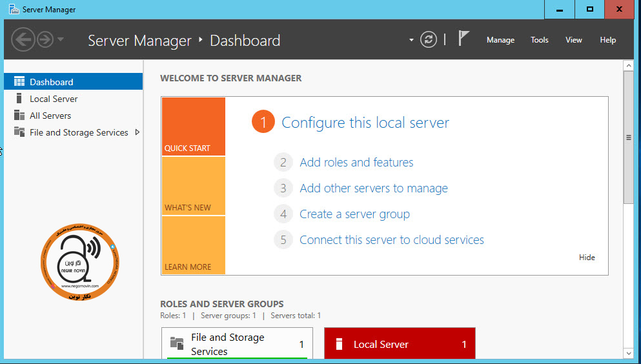Select All Servers in the sidebar
The image size is (641, 364).
(x=74, y=116)
